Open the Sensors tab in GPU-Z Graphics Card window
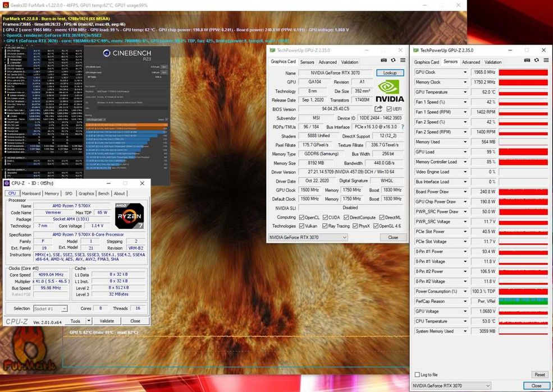 307,62
